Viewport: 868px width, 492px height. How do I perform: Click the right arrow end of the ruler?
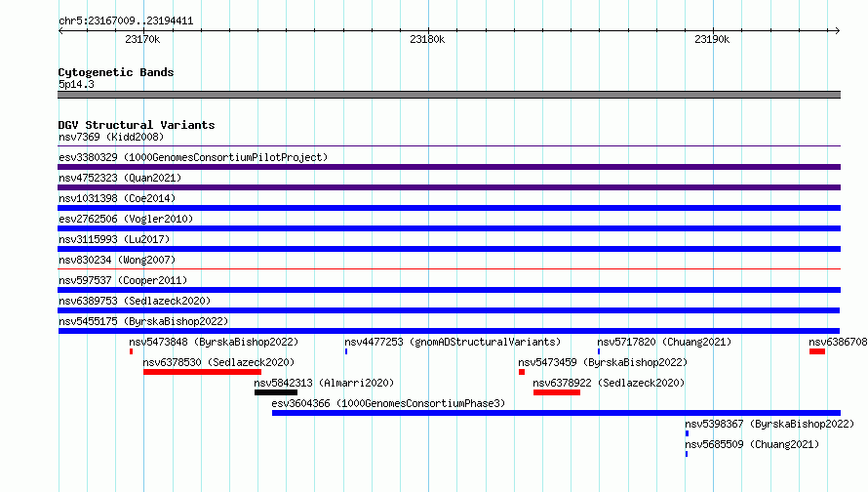coord(837,30)
